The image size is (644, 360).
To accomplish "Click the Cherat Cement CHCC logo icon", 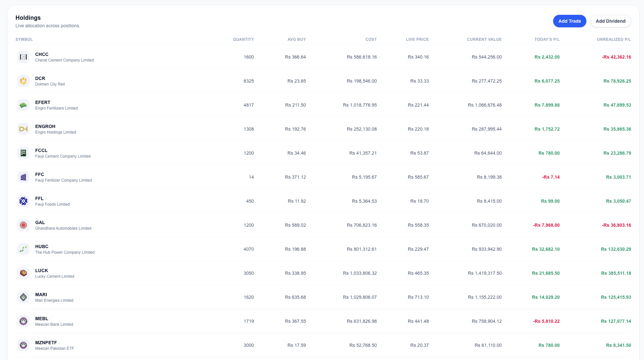I will click(x=23, y=57).
